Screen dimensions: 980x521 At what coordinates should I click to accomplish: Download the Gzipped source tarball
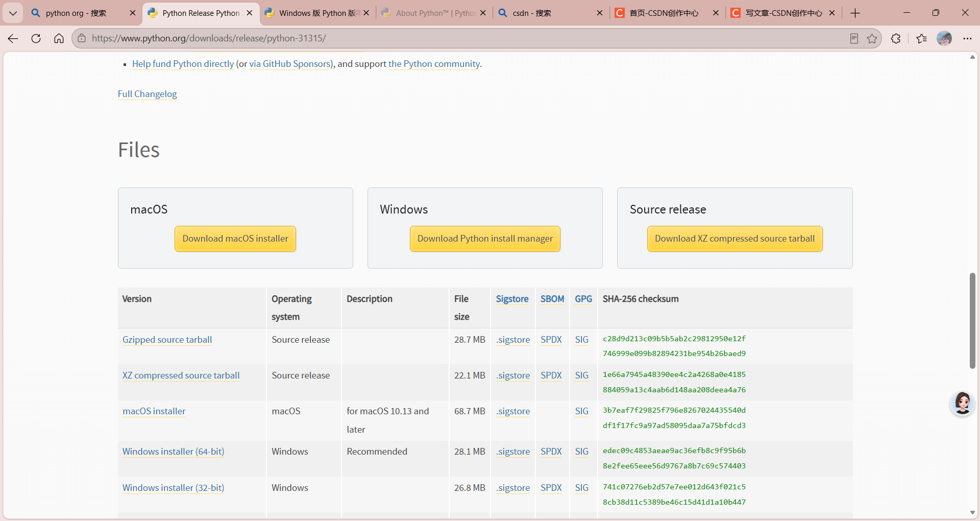(167, 340)
